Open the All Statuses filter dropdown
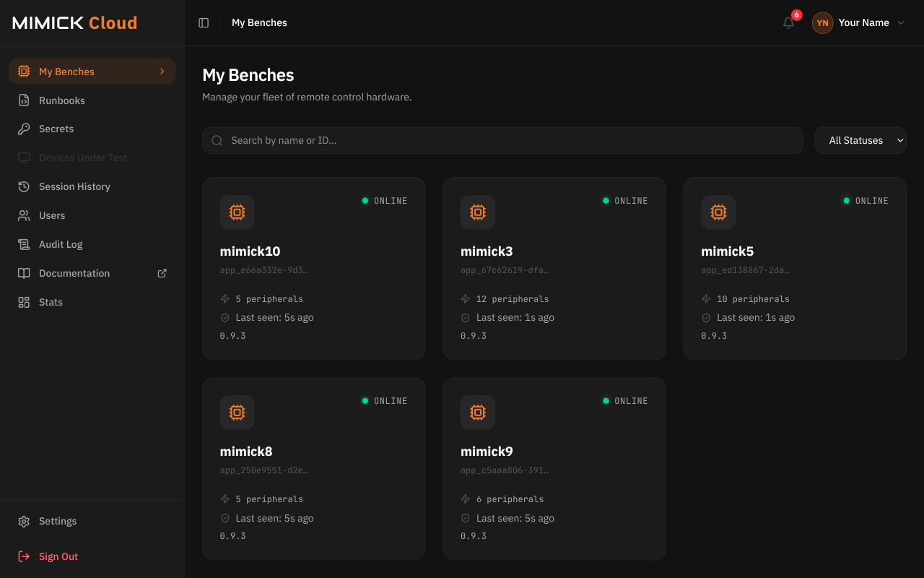This screenshot has width=924, height=578. pyautogui.click(x=860, y=140)
